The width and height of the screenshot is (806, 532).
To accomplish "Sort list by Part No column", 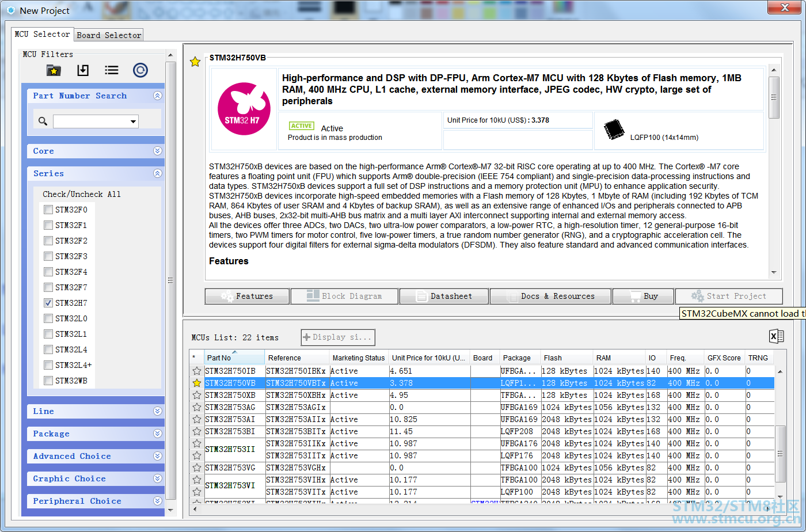I will coord(234,358).
